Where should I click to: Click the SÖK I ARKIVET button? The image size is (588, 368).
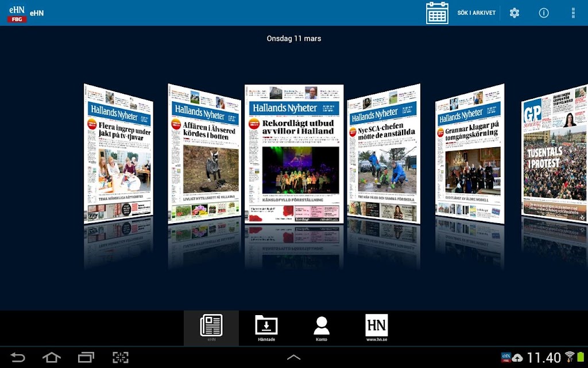476,13
